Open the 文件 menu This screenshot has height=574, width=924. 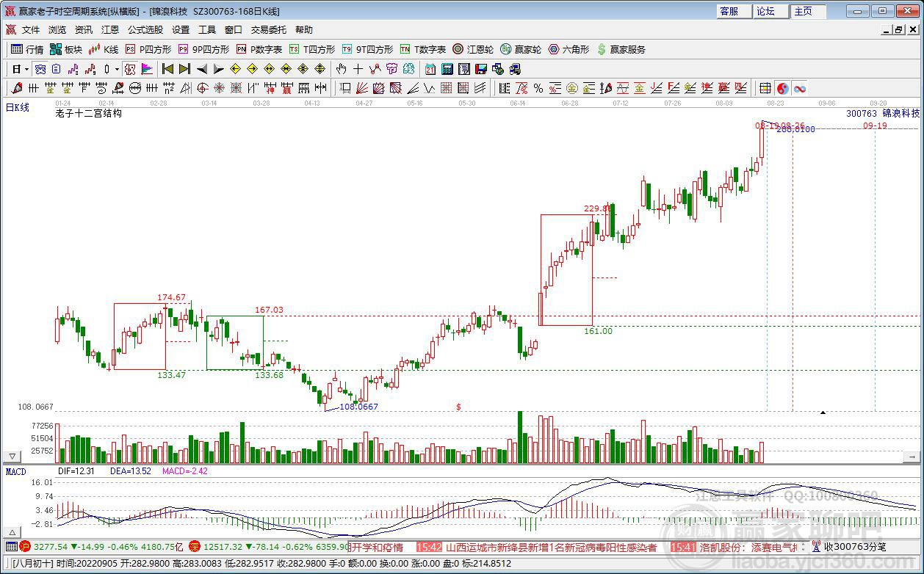point(31,30)
